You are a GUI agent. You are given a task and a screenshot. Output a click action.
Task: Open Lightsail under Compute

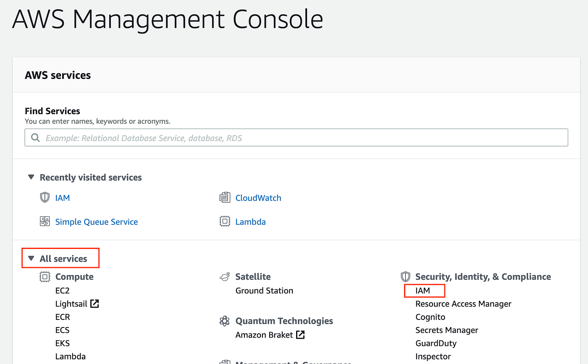click(x=71, y=304)
